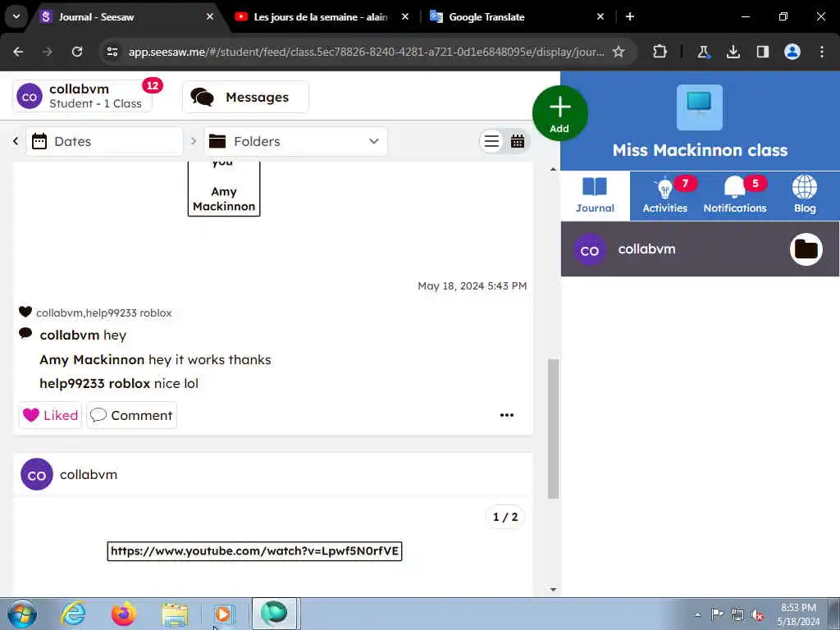Reload the page
The height and width of the screenshot is (630, 840).
(77, 52)
